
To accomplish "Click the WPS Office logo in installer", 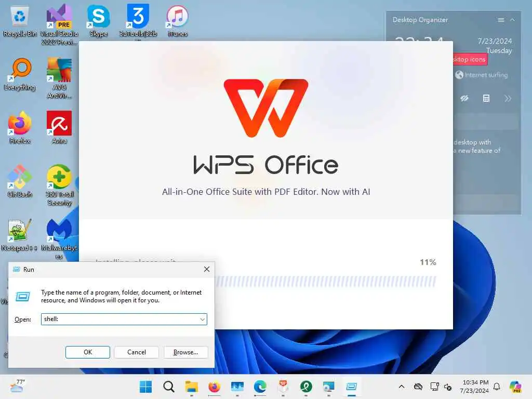I will pos(266,108).
